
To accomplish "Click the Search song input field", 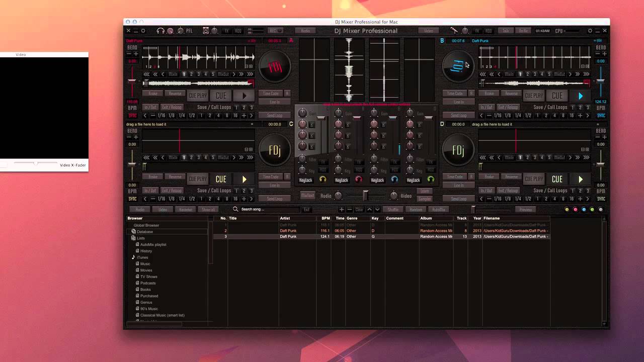I will [x=270, y=209].
